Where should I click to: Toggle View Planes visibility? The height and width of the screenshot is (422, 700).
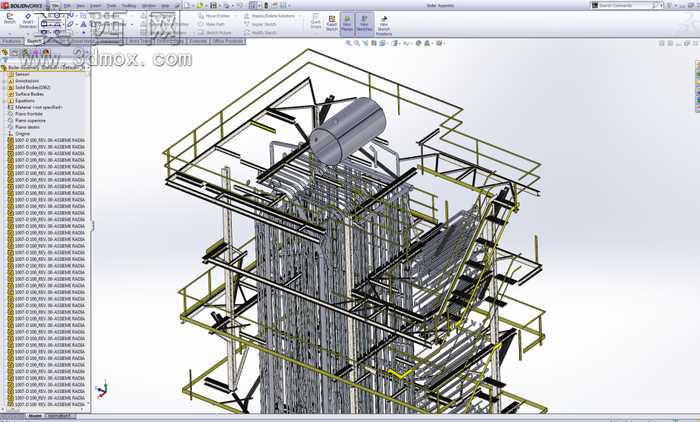(347, 23)
